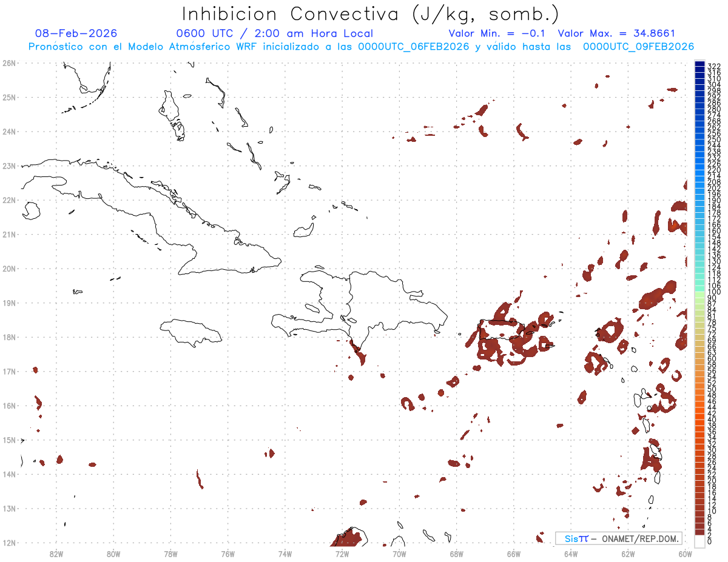This screenshot has width=728, height=562.
Task: Click the '62W' longitude label
Action: click(628, 553)
